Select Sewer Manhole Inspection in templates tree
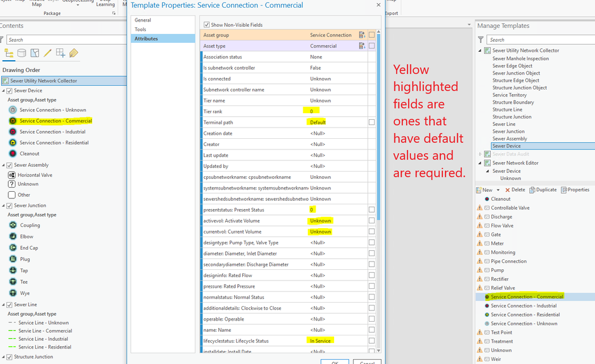This screenshot has height=364, width=595. pos(521,58)
